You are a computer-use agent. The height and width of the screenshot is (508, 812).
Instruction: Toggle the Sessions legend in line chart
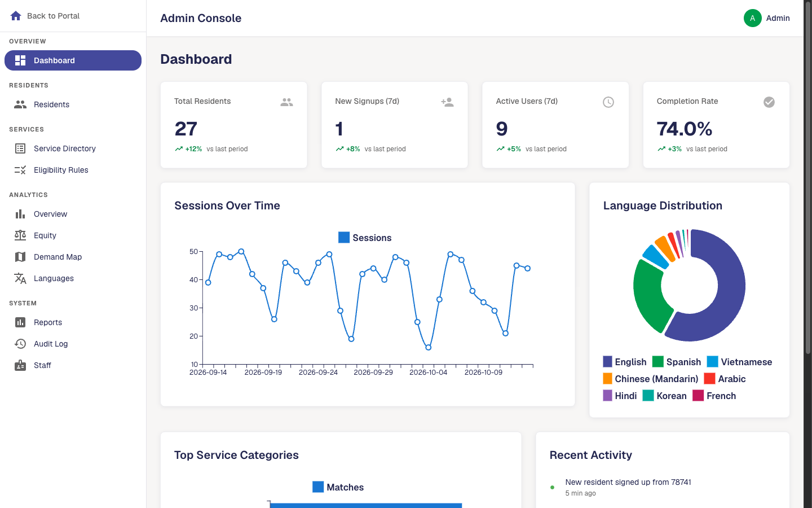coord(365,238)
